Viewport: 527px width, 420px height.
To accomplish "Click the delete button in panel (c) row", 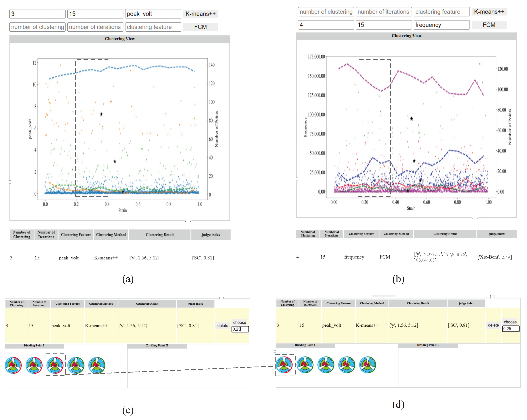I will 223,326.
